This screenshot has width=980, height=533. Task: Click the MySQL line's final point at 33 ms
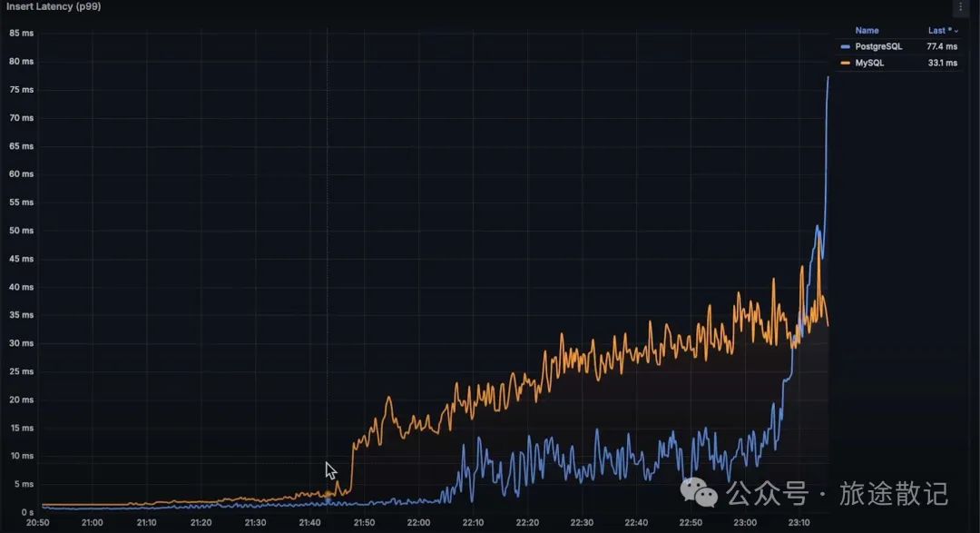[x=828, y=325]
